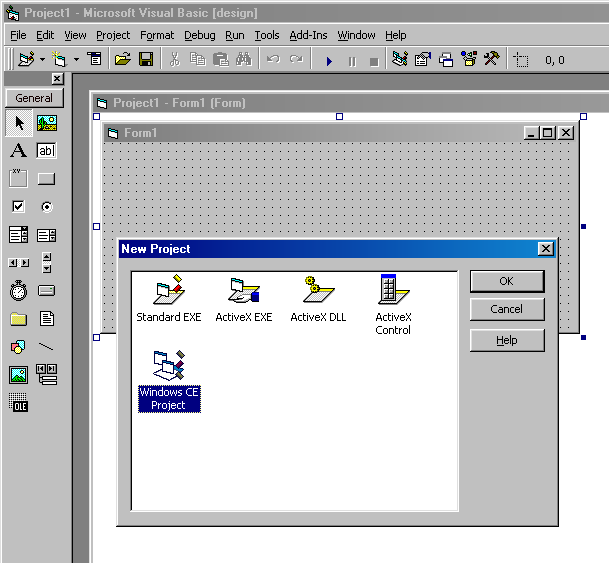The width and height of the screenshot is (609, 563).
Task: Open the Project Explorer from toolbar
Action: pos(400,59)
